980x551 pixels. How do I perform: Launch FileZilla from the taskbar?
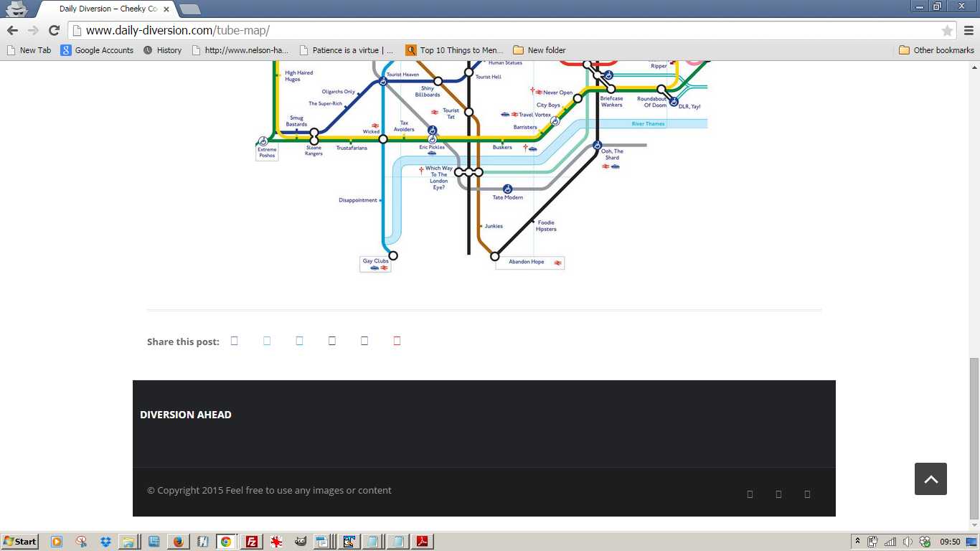[x=251, y=542]
